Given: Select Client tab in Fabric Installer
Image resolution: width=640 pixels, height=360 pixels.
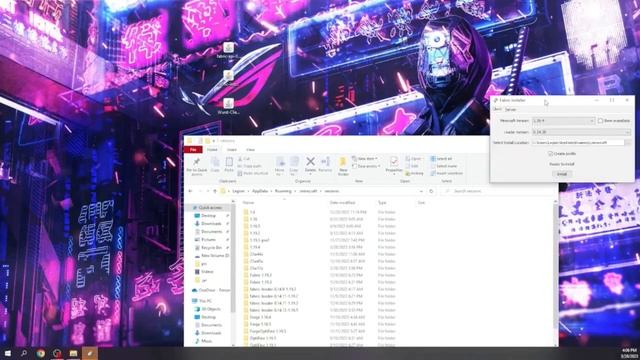Looking at the screenshot, I should pos(497,109).
